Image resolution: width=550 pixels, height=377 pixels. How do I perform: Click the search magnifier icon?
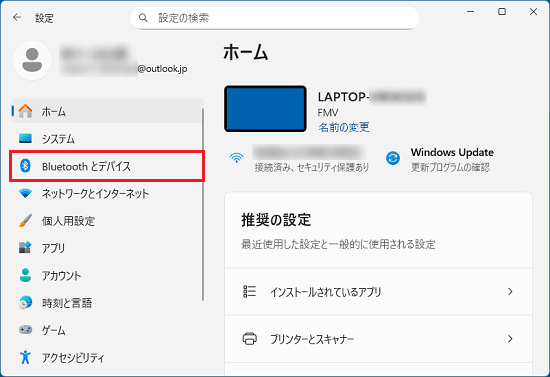coord(143,18)
